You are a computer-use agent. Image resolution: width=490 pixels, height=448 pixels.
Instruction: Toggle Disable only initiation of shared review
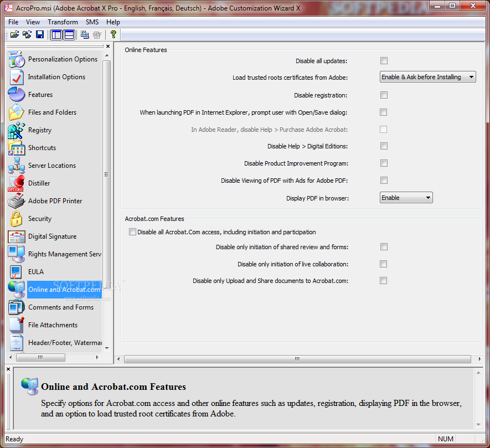tap(384, 247)
